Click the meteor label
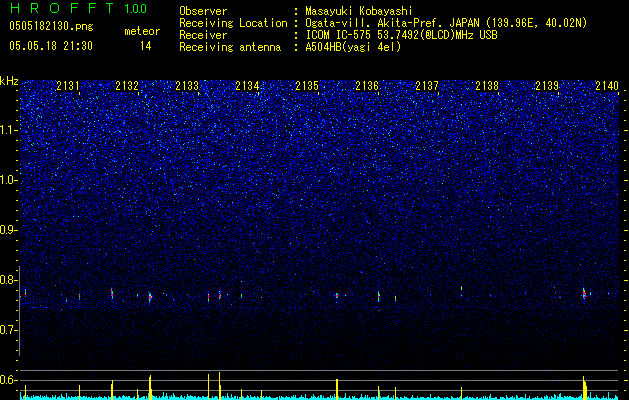629x400 pixels. tap(142, 31)
